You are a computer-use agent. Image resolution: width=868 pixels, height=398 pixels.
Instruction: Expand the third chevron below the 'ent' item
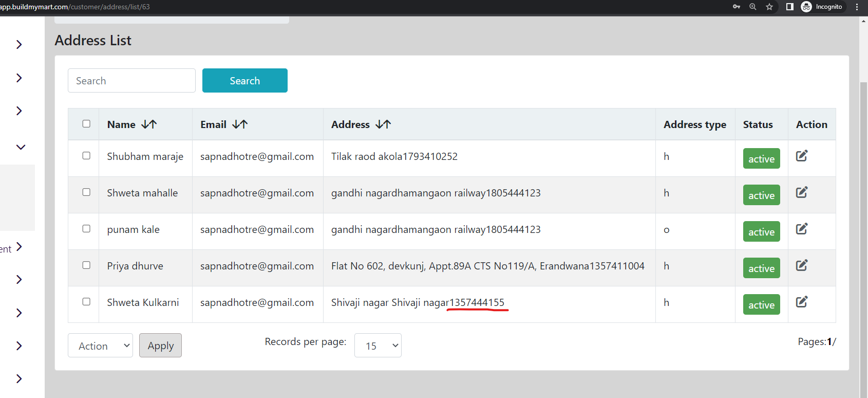pyautogui.click(x=19, y=346)
